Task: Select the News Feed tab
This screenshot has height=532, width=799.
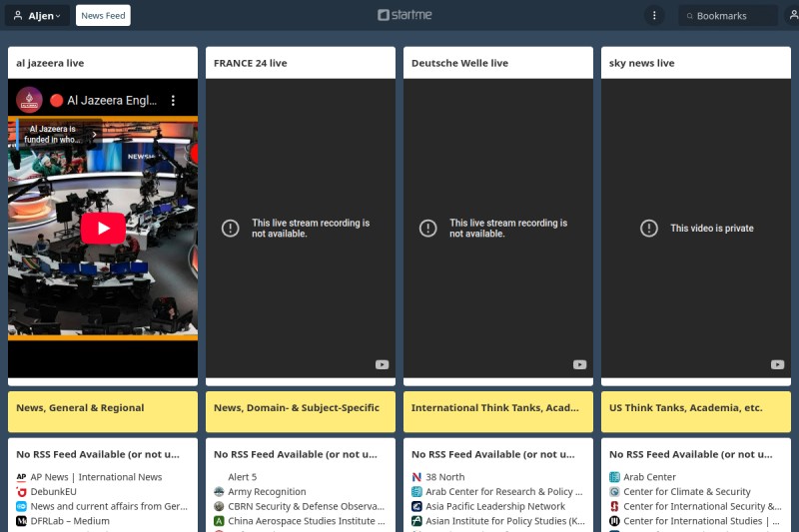Action: click(x=103, y=15)
